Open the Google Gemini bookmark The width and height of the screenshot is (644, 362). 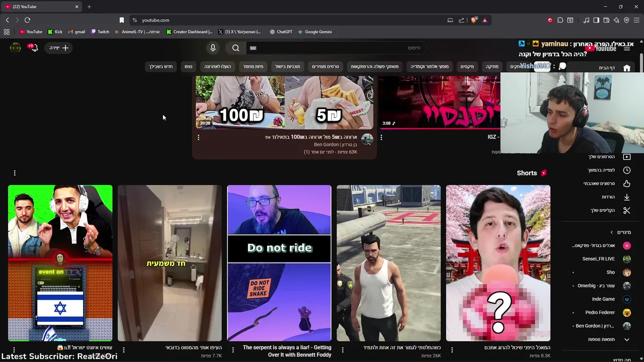coord(315,32)
